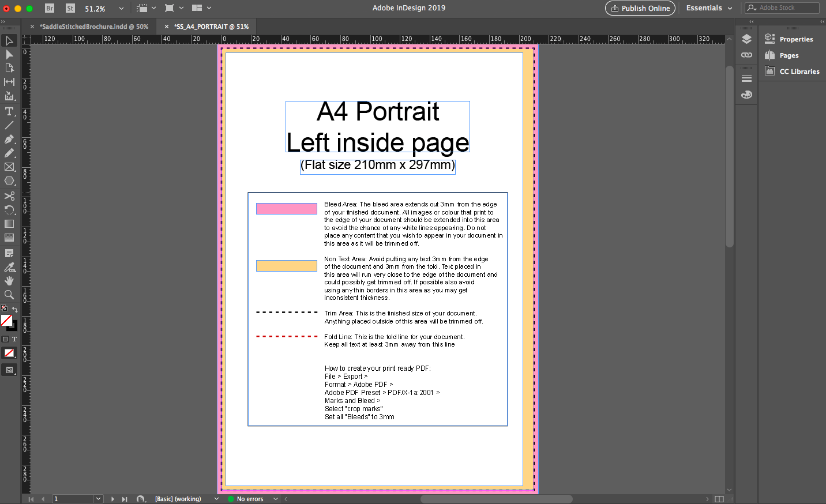Select the Line tool
The width and height of the screenshot is (826, 504).
tap(9, 125)
